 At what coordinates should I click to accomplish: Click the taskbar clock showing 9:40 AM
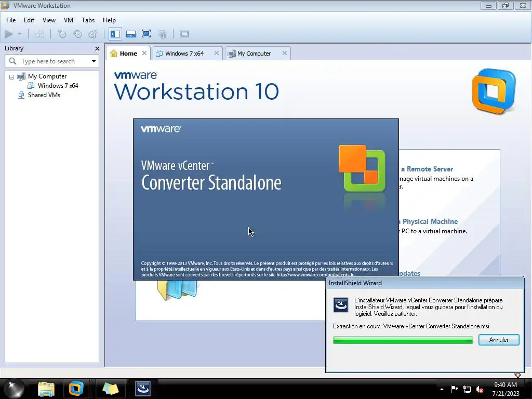(x=506, y=389)
